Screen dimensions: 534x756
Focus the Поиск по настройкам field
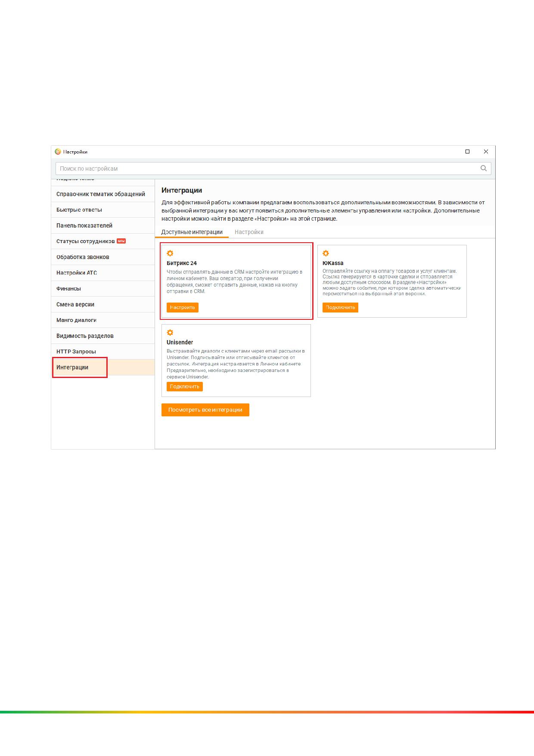tap(273, 169)
